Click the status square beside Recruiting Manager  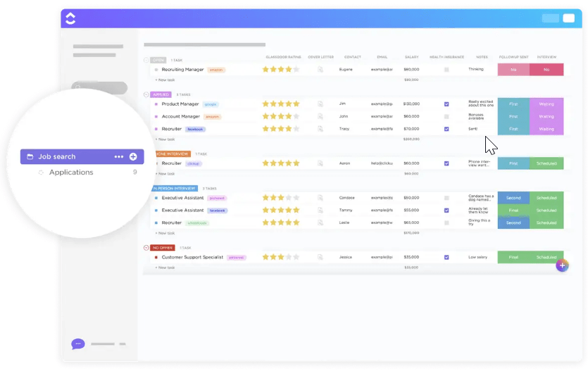coord(156,70)
